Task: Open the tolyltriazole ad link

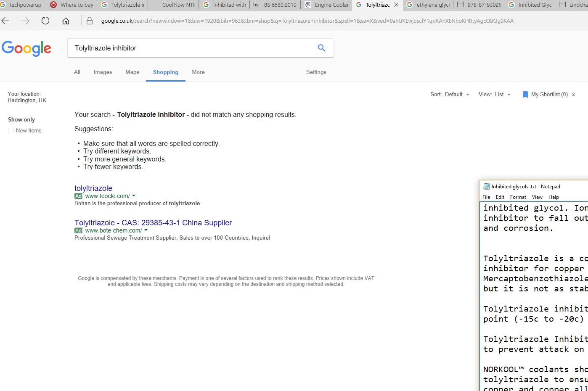Action: (x=93, y=188)
